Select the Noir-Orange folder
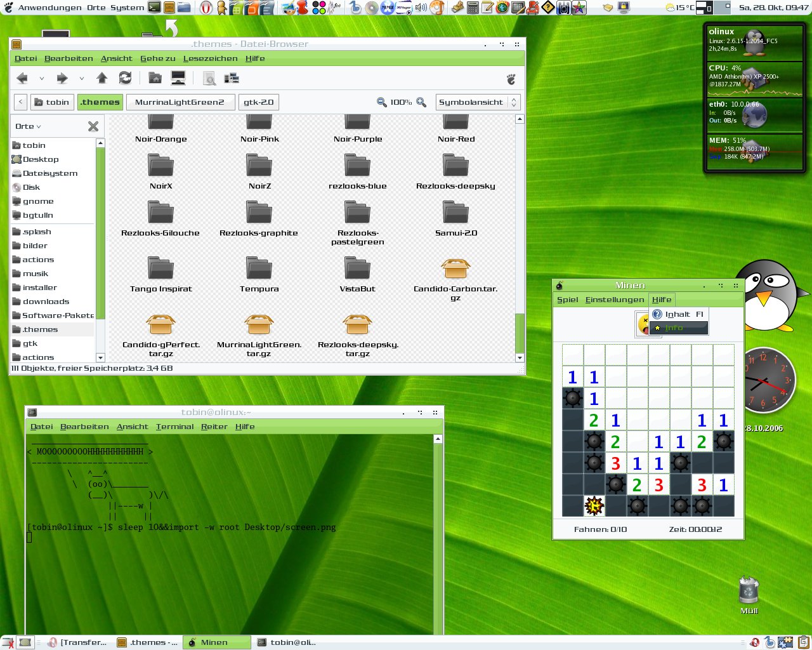The width and height of the screenshot is (812, 650). point(161,129)
